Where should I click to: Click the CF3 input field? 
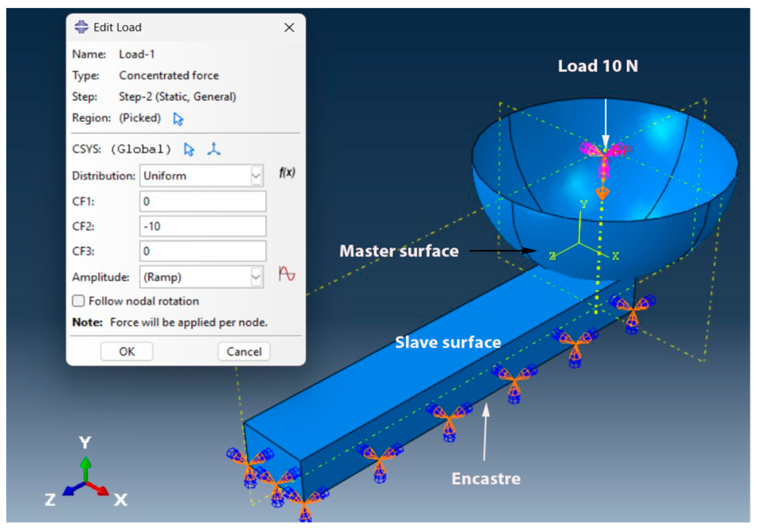click(203, 251)
